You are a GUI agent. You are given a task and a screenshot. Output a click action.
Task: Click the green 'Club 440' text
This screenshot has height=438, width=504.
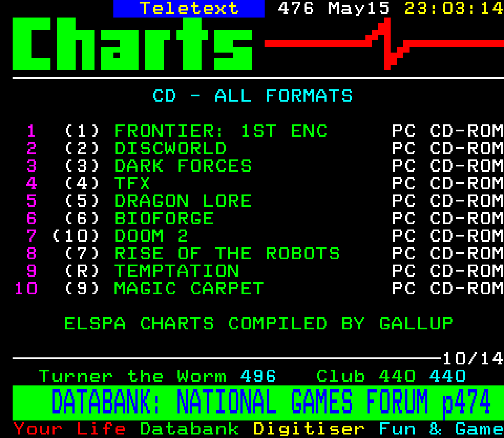(x=365, y=376)
